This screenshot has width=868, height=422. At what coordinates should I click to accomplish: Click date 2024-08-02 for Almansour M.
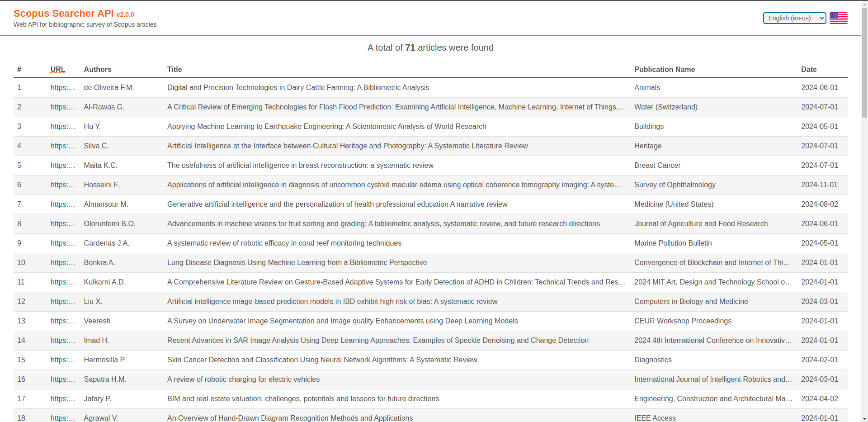[x=820, y=204]
